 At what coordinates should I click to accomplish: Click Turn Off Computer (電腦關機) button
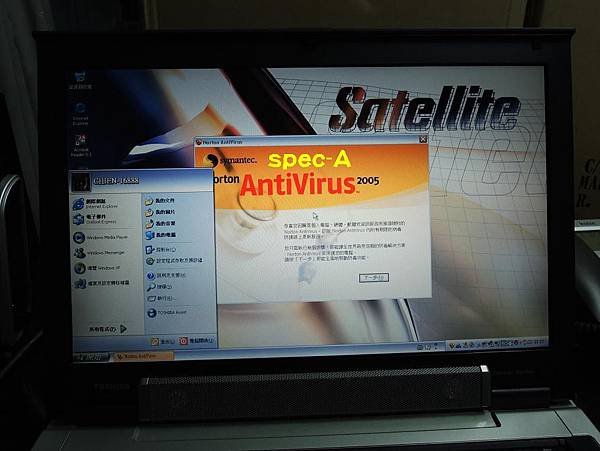click(x=197, y=341)
